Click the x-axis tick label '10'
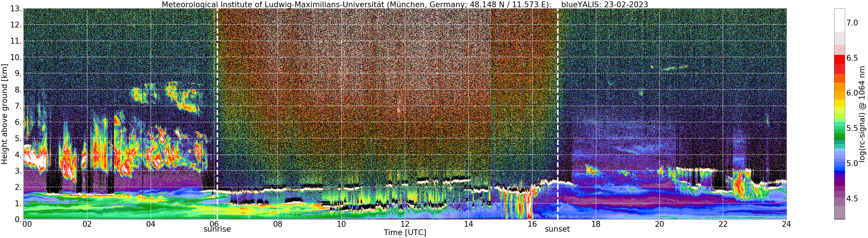Screen dimensions: 868x238 pyautogui.click(x=341, y=224)
